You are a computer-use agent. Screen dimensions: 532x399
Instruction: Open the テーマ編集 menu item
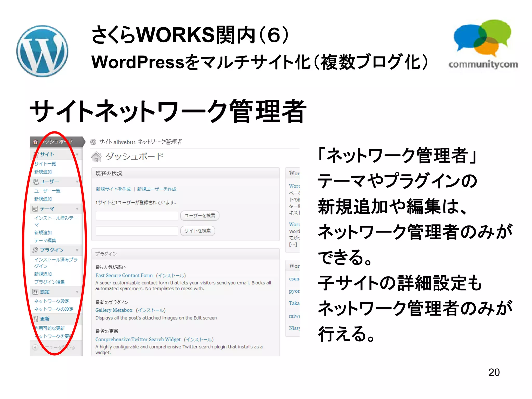[x=45, y=240]
